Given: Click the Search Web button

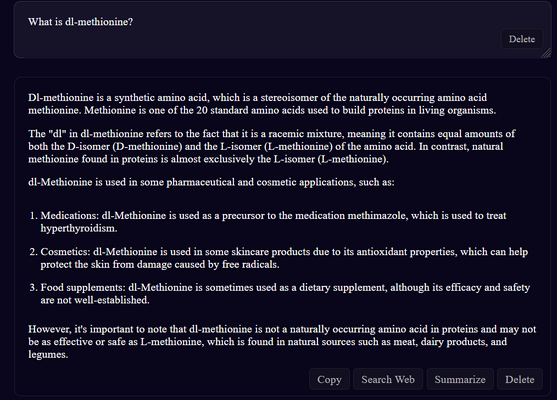Looking at the screenshot, I should tap(388, 379).
